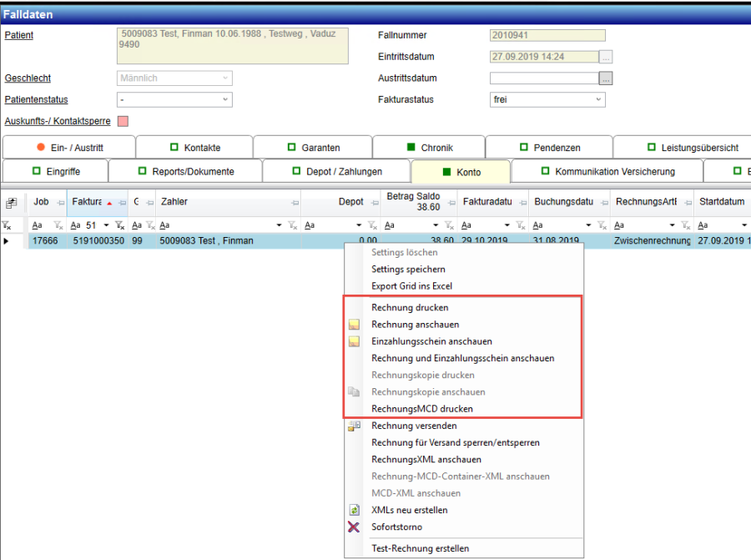The height and width of the screenshot is (560, 751).
Task: Open the Kommunikation Versicherung tab
Action: (x=607, y=171)
